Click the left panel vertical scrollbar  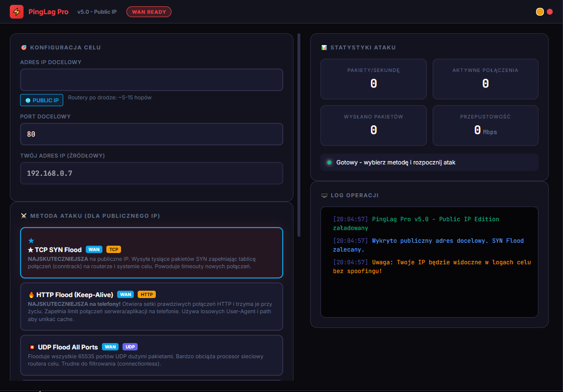(299, 135)
